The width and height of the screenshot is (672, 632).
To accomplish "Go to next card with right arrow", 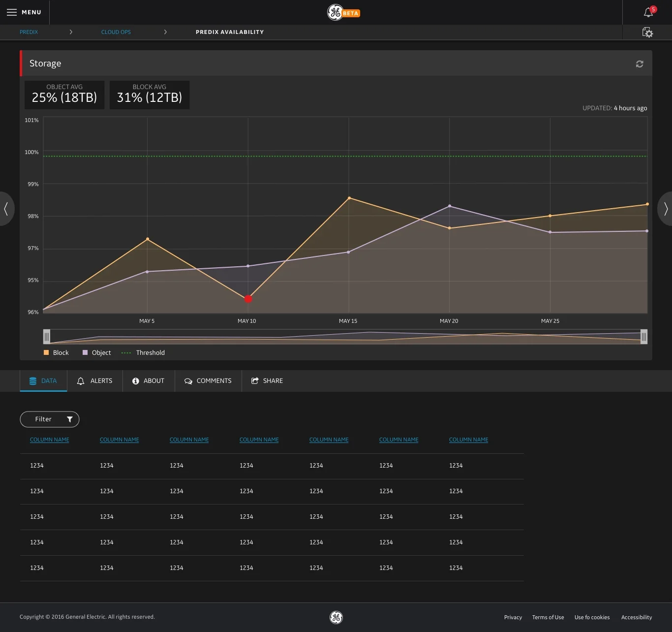I will click(x=666, y=209).
